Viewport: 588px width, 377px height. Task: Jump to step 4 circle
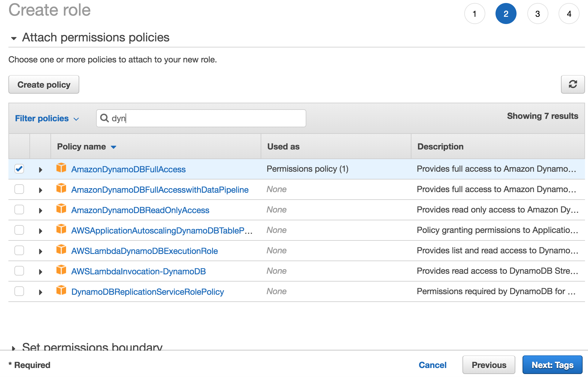click(569, 14)
